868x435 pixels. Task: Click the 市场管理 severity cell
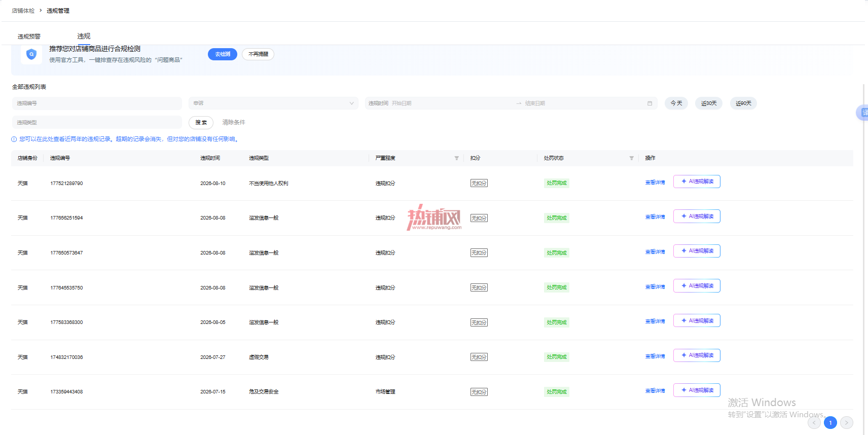[x=385, y=392]
